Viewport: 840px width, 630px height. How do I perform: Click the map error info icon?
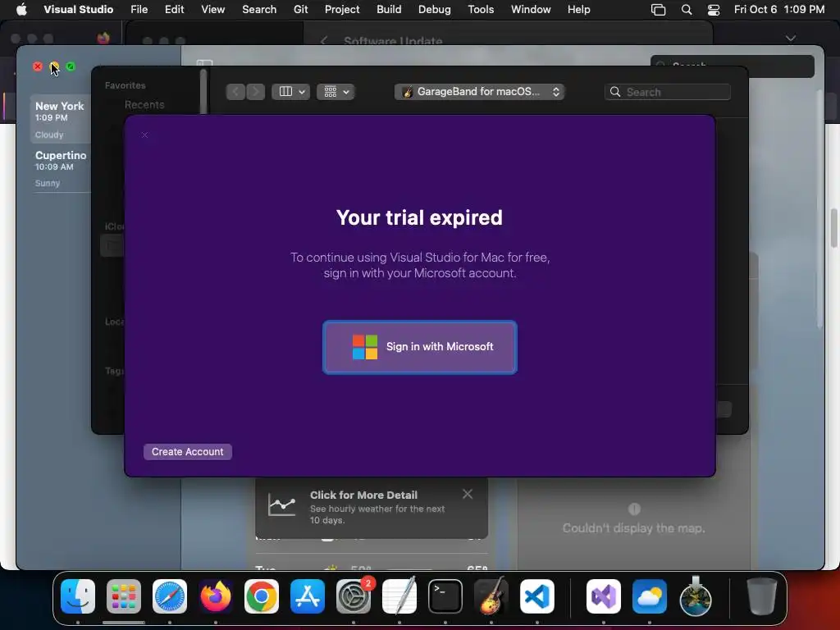[x=634, y=509]
